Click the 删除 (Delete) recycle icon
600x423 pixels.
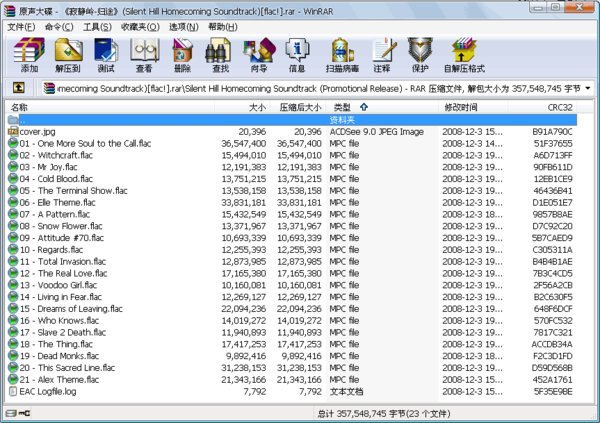[x=183, y=55]
